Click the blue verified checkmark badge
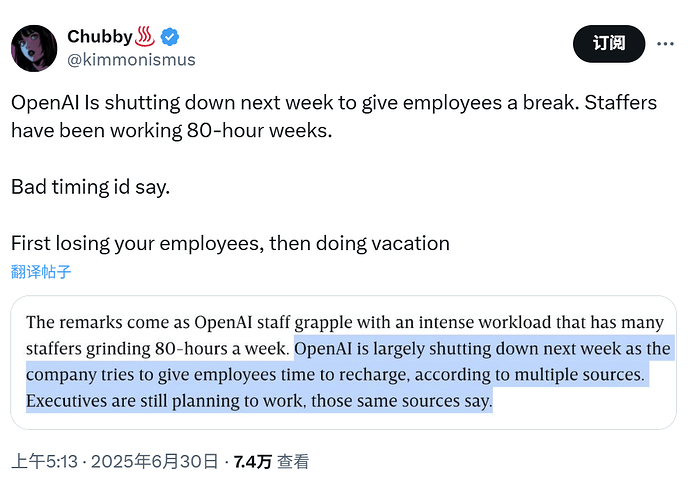The height and width of the screenshot is (477, 690). [x=170, y=37]
